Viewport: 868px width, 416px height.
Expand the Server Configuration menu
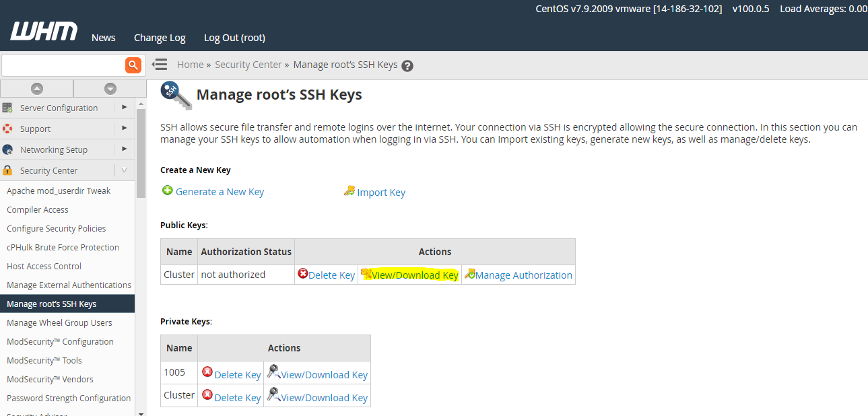[124, 108]
